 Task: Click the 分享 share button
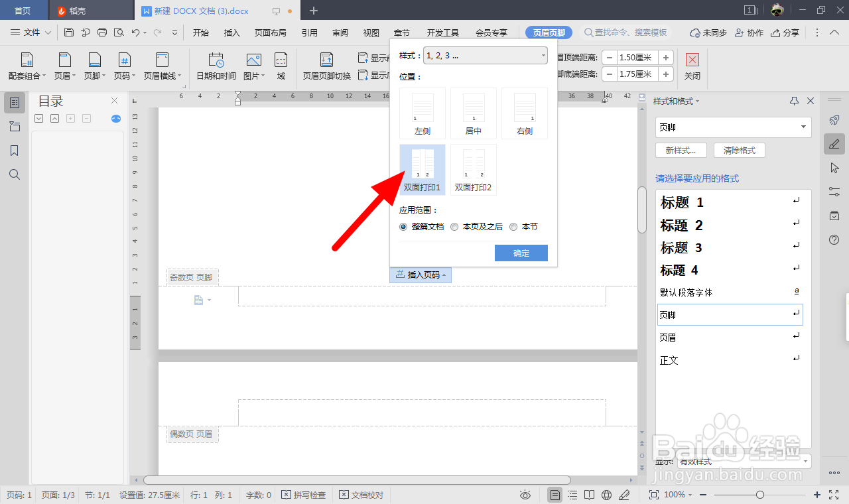pyautogui.click(x=785, y=32)
